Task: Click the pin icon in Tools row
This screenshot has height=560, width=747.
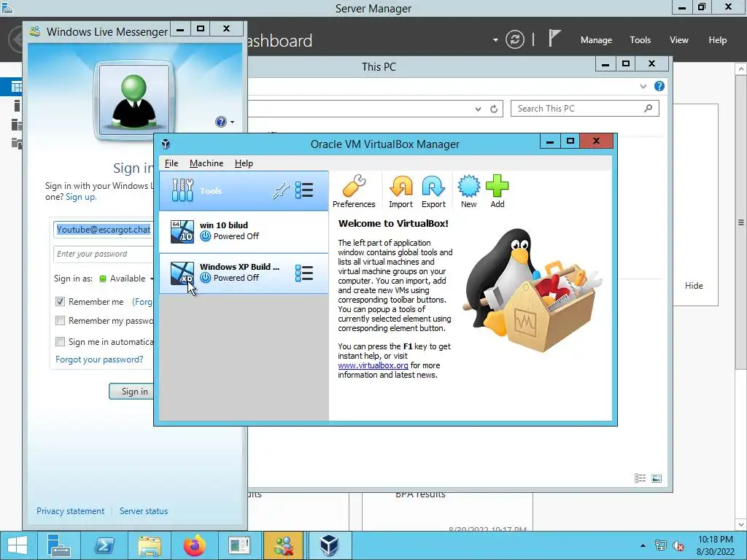Action: coord(281,190)
